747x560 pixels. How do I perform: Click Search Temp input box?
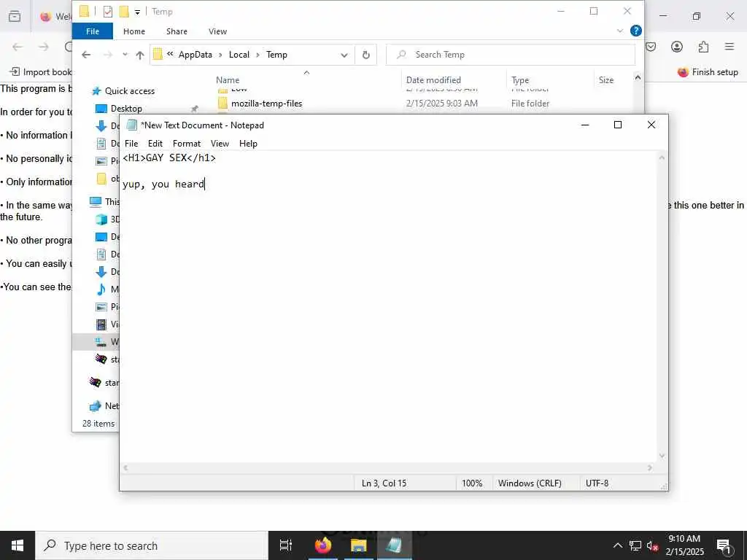pyautogui.click(x=510, y=55)
